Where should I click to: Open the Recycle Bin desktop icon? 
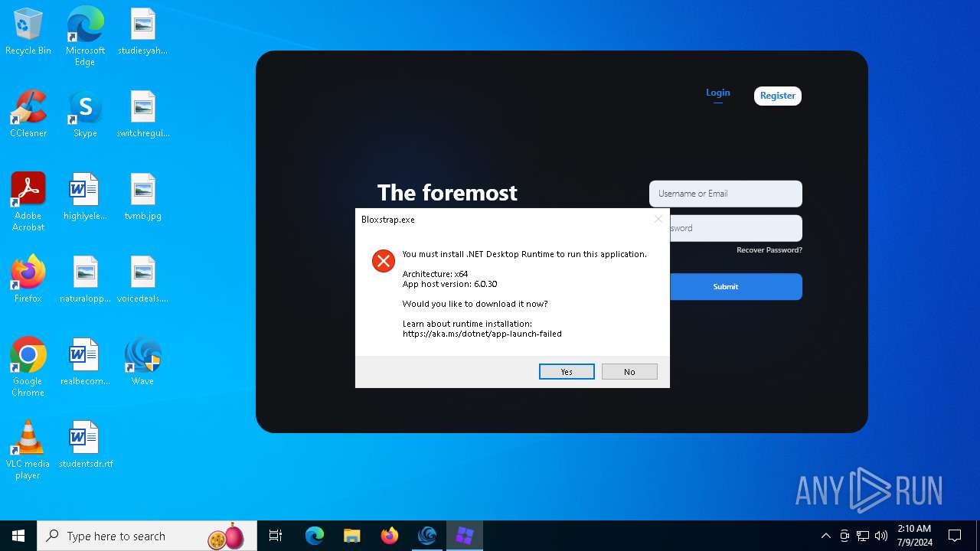[28, 32]
